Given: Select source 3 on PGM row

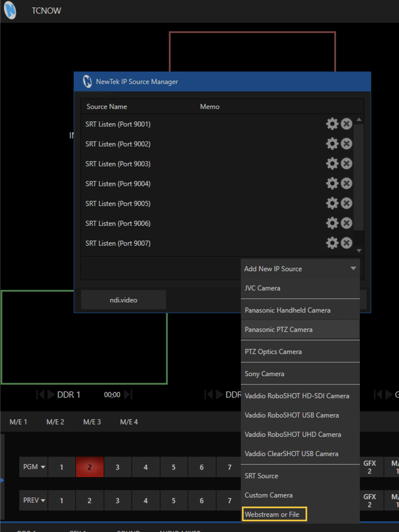Looking at the screenshot, I should (x=118, y=467).
